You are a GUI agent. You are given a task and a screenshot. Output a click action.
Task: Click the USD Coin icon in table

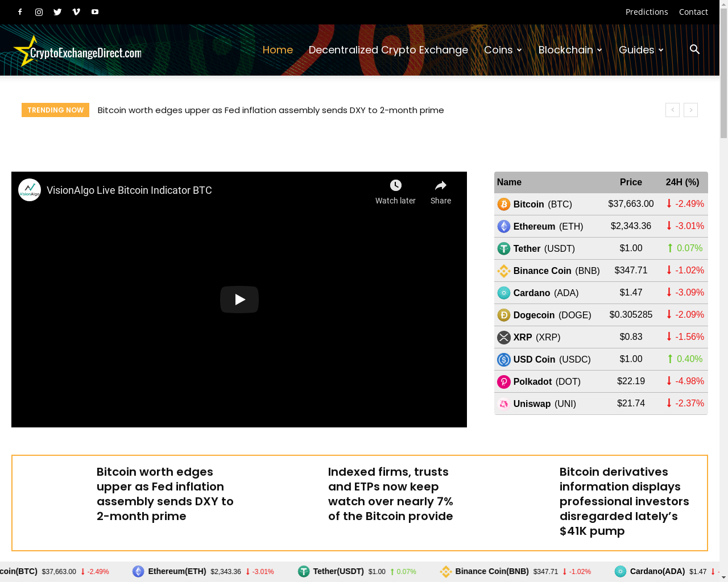pos(504,359)
